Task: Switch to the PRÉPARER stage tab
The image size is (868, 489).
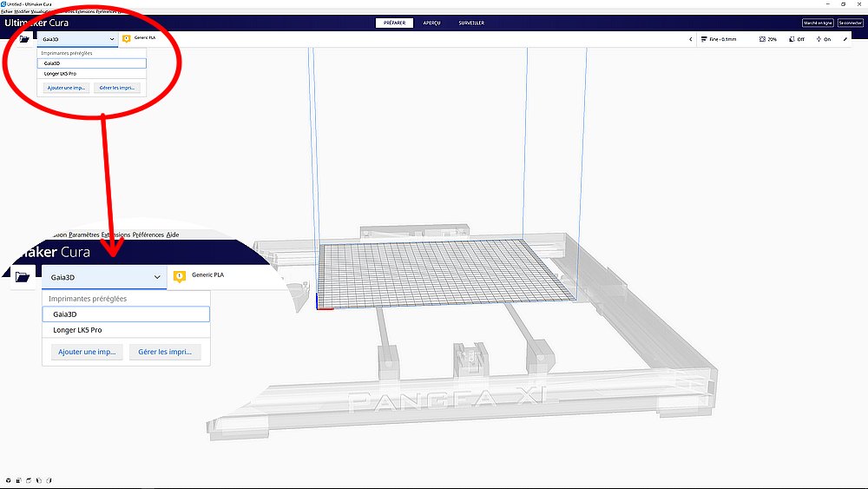Action: (x=394, y=23)
